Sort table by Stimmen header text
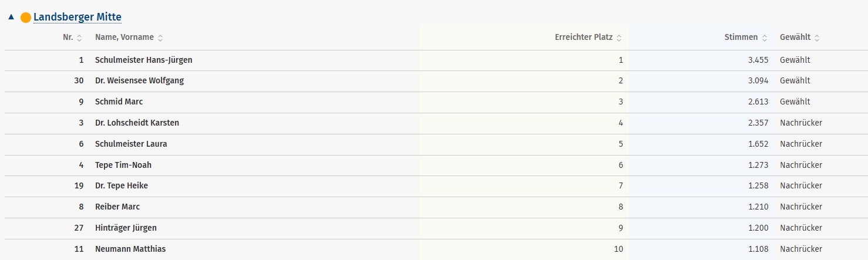Viewport: 868px width, 260px height. point(741,37)
